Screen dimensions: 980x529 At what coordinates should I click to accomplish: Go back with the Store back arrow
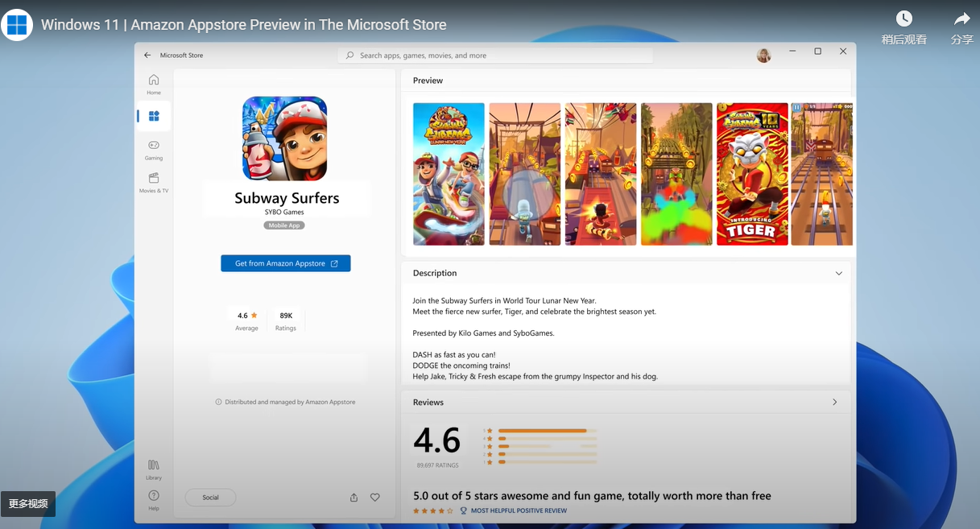tap(147, 56)
